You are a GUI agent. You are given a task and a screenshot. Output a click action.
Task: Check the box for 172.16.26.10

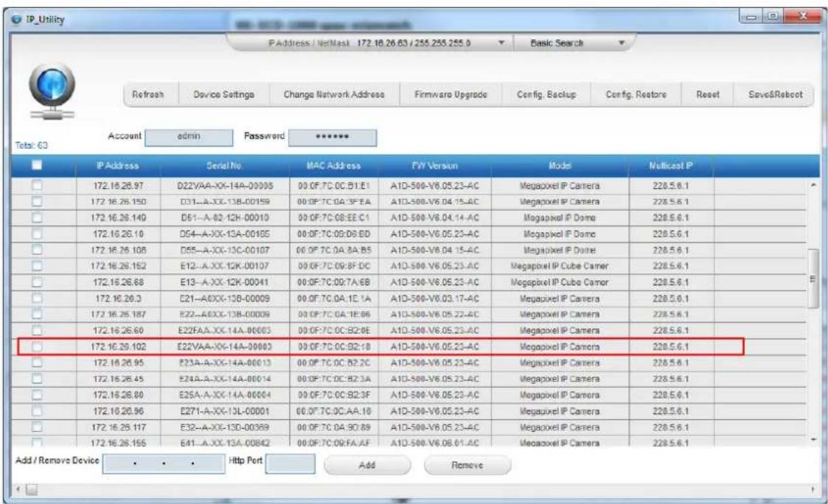coord(37,234)
